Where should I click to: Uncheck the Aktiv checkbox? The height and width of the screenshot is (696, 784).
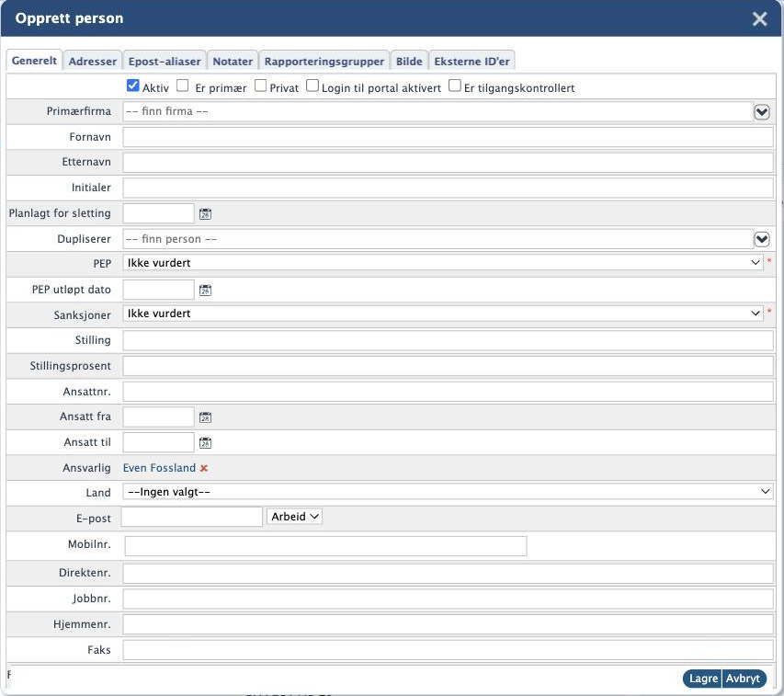[132, 86]
